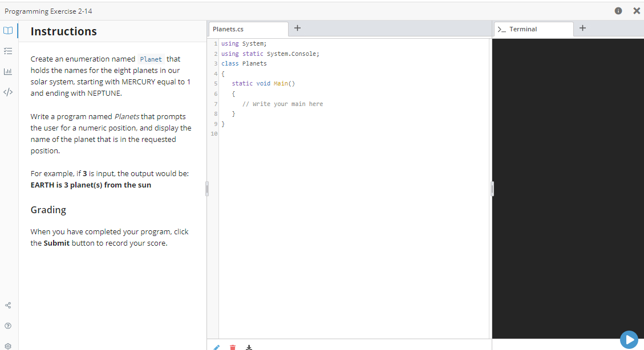644x350 pixels.
Task: Delete the file with the trash icon
Action: click(x=233, y=347)
